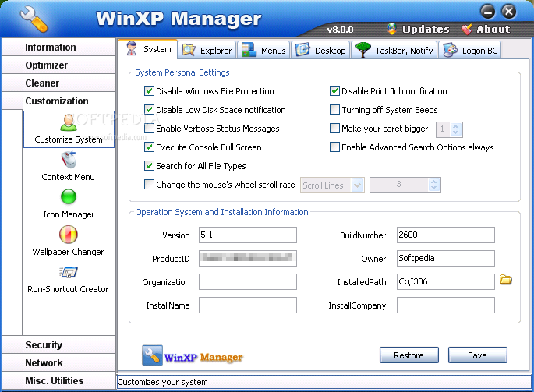This screenshot has width=534, height=392.
Task: Decrease the caret size stepper
Action: point(456,132)
